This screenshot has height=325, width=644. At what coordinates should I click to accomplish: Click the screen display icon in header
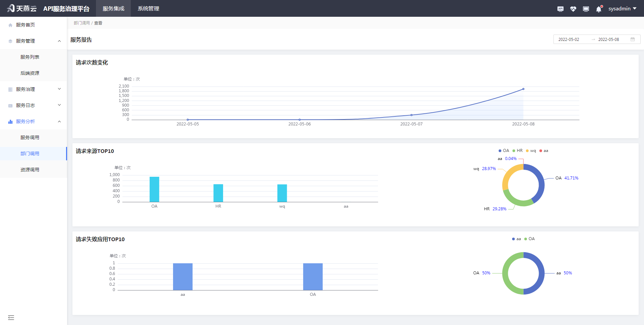pyautogui.click(x=586, y=9)
